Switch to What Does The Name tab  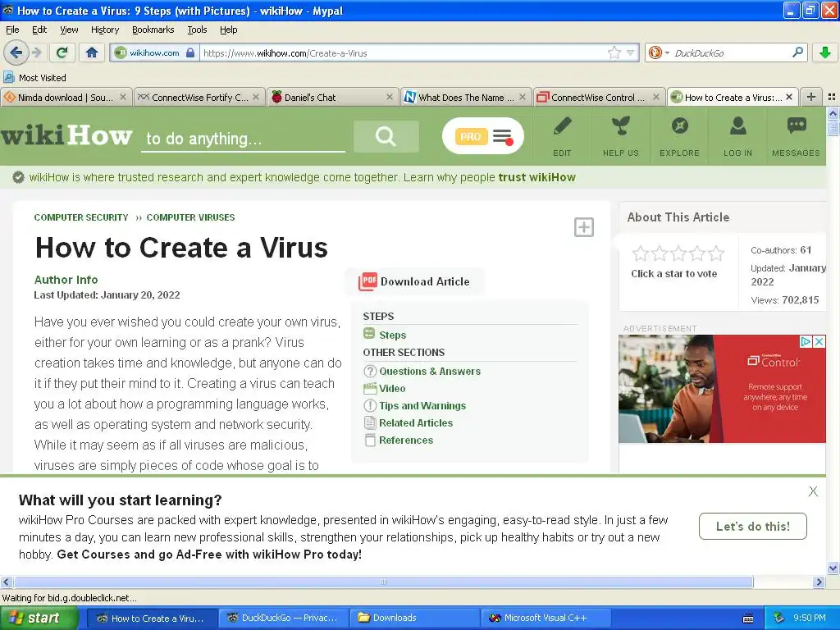(x=466, y=97)
